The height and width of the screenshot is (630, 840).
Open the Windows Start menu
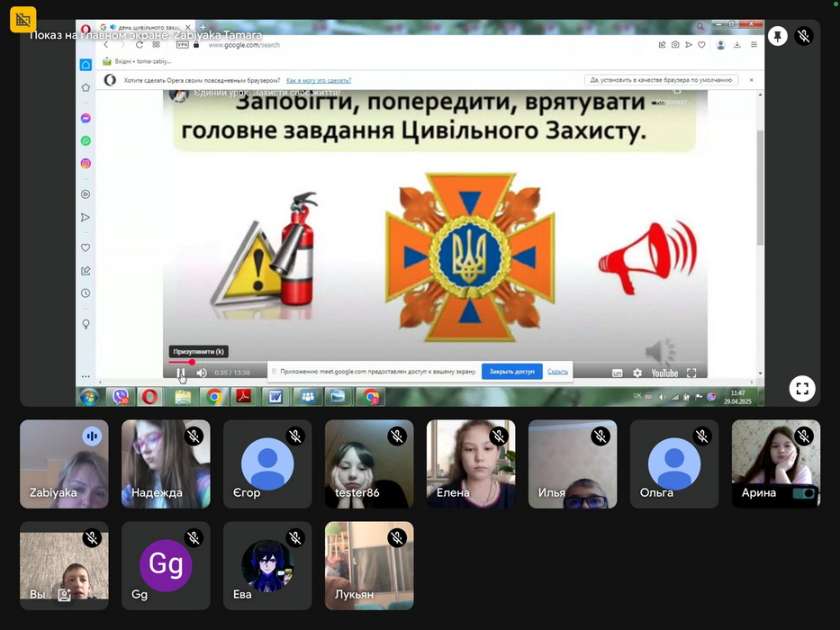(89, 396)
